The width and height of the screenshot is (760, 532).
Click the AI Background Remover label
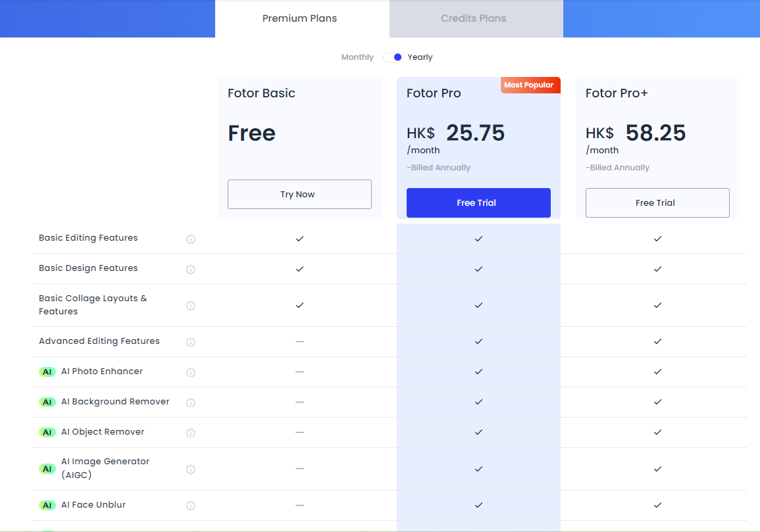(x=115, y=402)
